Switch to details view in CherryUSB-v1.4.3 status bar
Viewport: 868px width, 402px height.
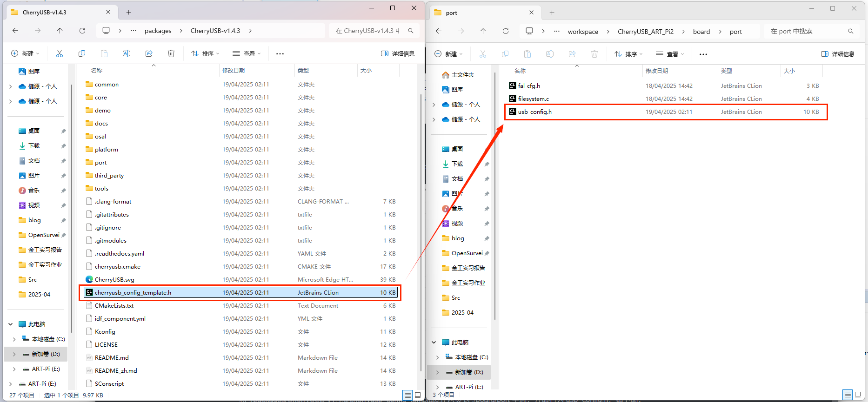click(408, 395)
